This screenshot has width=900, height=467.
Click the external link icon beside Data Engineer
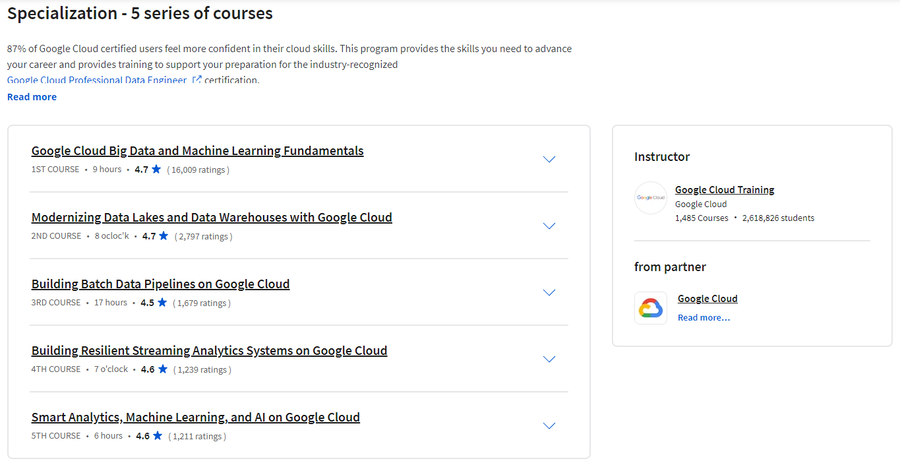(196, 80)
